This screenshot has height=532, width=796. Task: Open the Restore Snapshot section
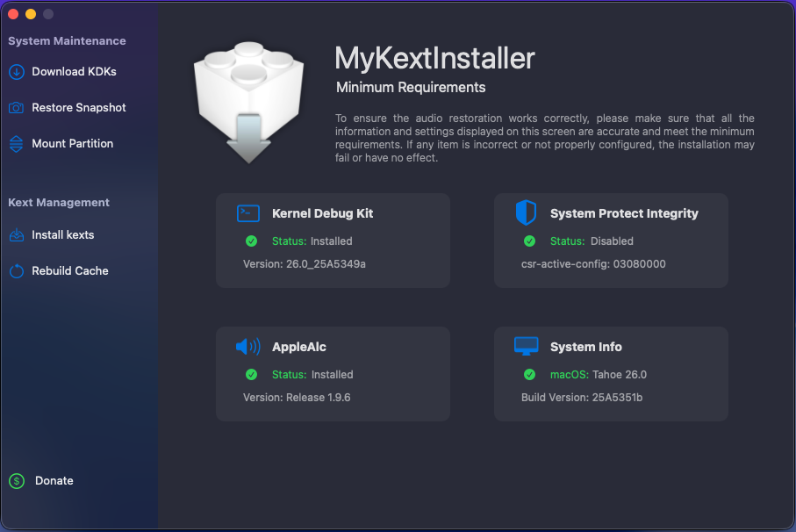pos(79,108)
